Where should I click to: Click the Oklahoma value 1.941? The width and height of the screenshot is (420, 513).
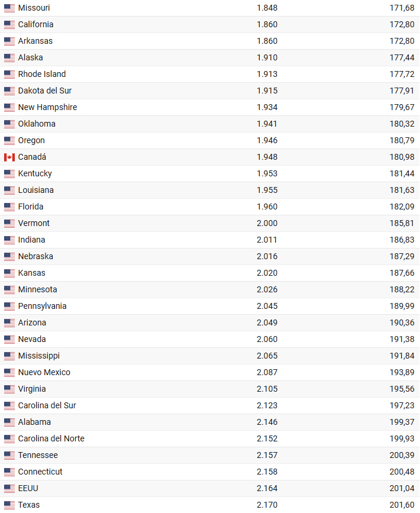(267, 124)
